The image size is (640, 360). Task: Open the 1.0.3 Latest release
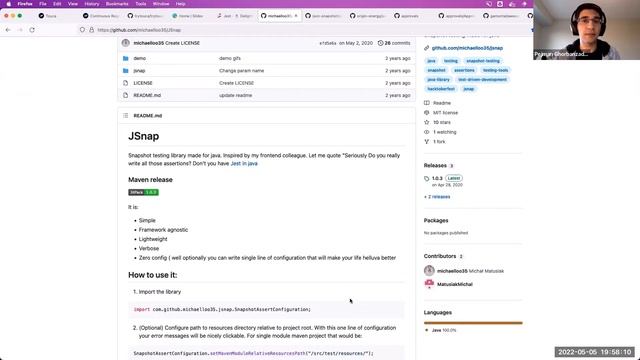tap(447, 178)
